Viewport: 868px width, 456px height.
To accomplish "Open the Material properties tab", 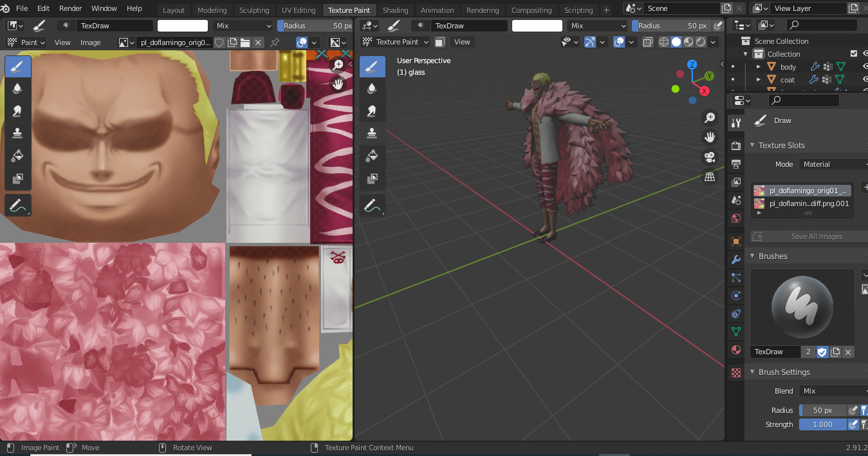I will click(x=736, y=350).
